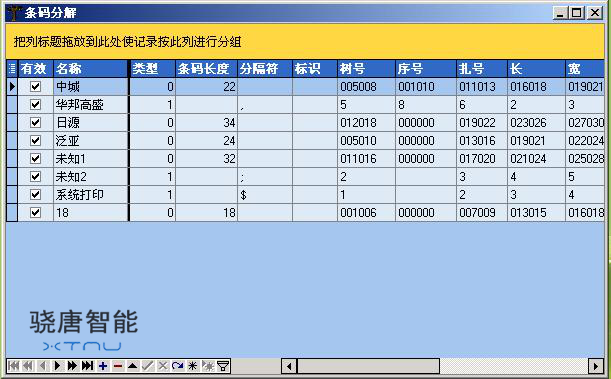Image resolution: width=611 pixels, height=379 pixels.
Task: Toggle 有效 checkbox for 日源
Action: 35,122
